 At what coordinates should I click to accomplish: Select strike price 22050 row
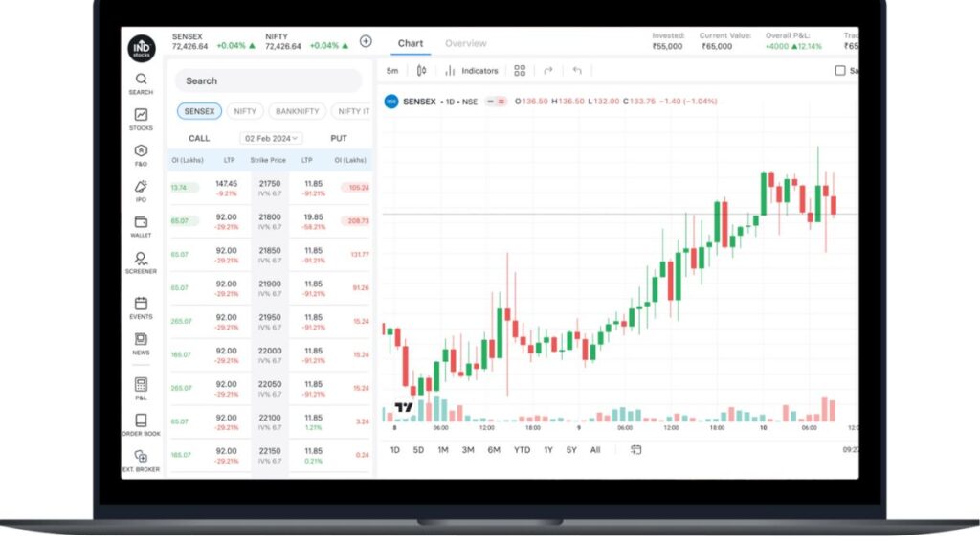(x=269, y=388)
